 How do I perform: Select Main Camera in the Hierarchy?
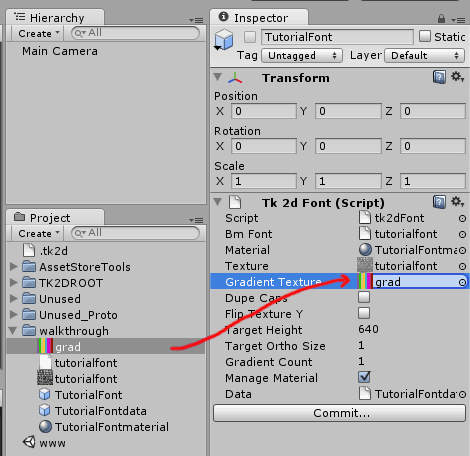tap(60, 51)
